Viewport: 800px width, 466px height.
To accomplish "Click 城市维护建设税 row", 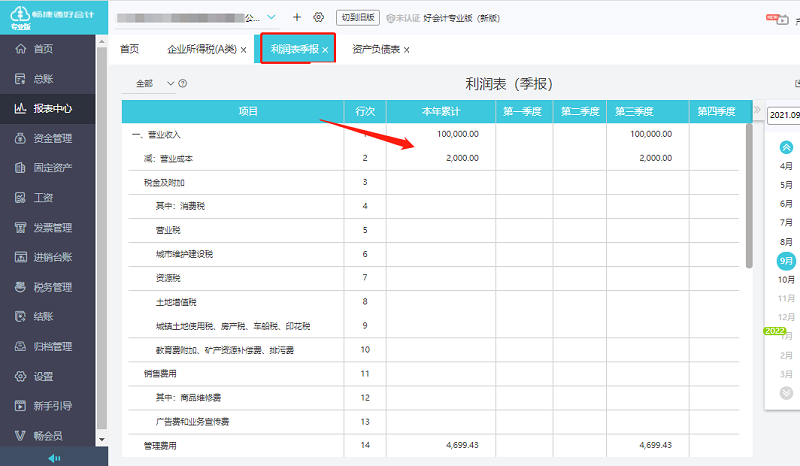I will (184, 254).
